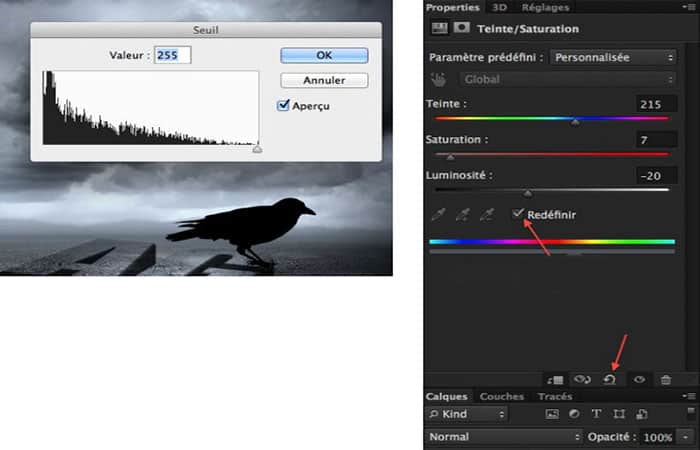Click the Seuil histogram threshold slider handle
The width and height of the screenshot is (700, 450).
pyautogui.click(x=257, y=149)
